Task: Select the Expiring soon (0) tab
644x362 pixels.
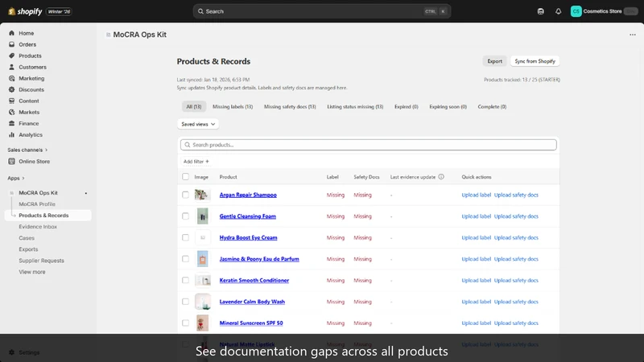Action: pos(448,107)
